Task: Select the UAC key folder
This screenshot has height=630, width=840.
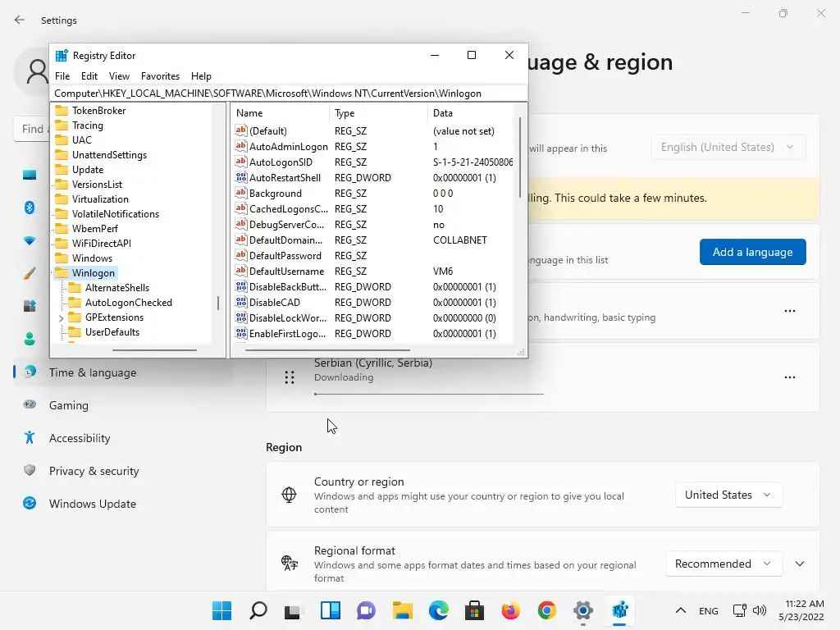Action: click(81, 139)
